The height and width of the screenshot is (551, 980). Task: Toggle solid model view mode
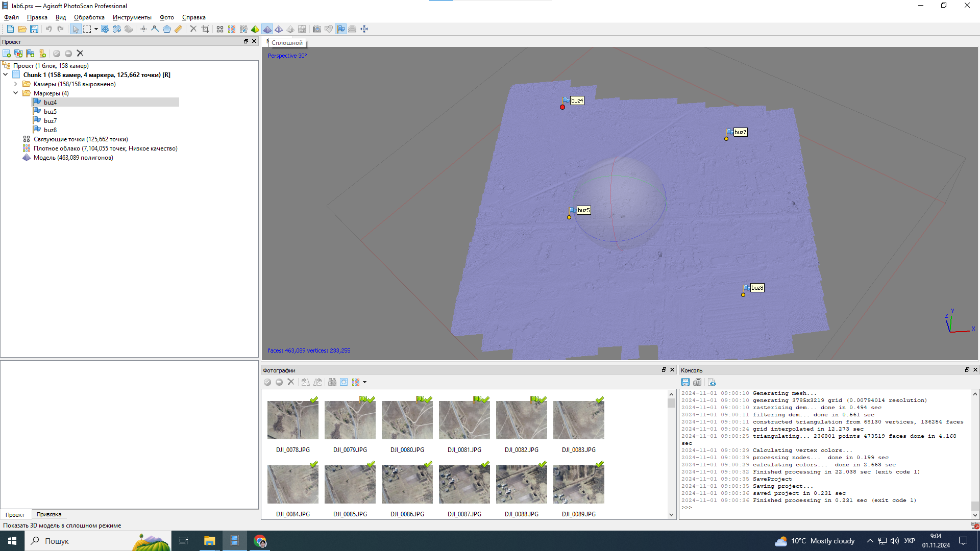[267, 29]
